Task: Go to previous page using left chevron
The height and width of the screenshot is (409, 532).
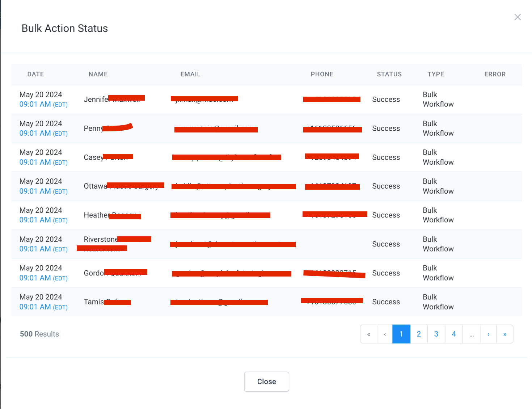Action: pos(385,334)
